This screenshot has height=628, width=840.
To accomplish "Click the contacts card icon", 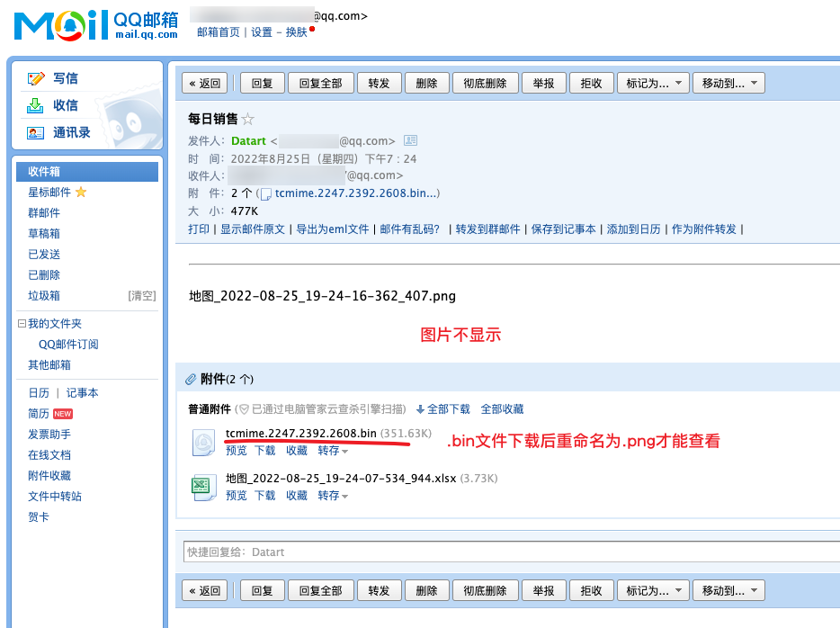I will (x=35, y=133).
